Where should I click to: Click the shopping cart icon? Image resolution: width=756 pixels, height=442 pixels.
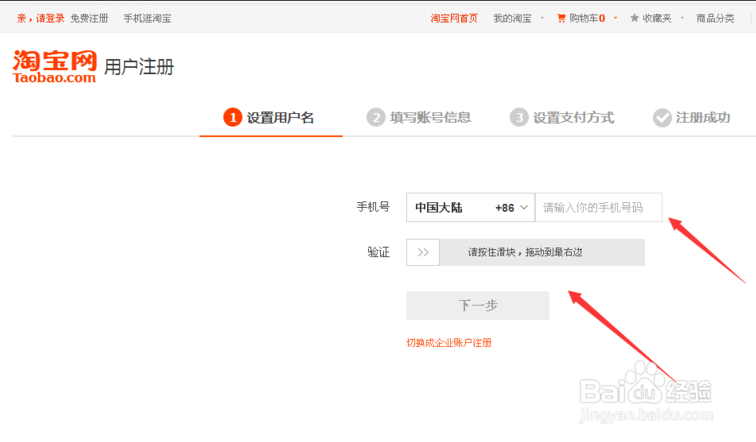[x=561, y=18]
